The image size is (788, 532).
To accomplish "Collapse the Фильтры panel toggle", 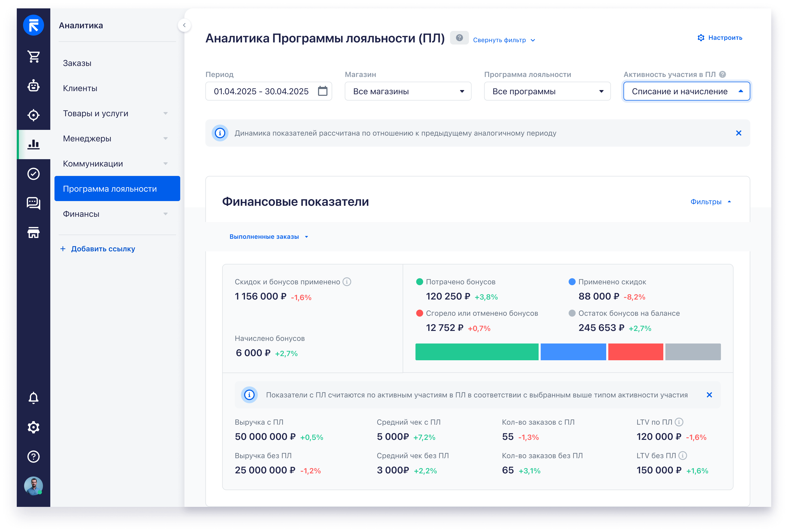I will (711, 202).
